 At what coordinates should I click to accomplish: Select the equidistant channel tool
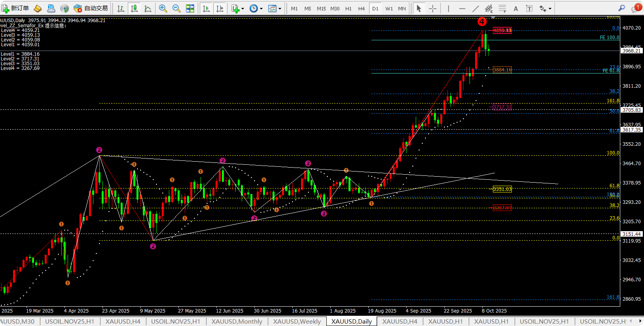(489, 8)
